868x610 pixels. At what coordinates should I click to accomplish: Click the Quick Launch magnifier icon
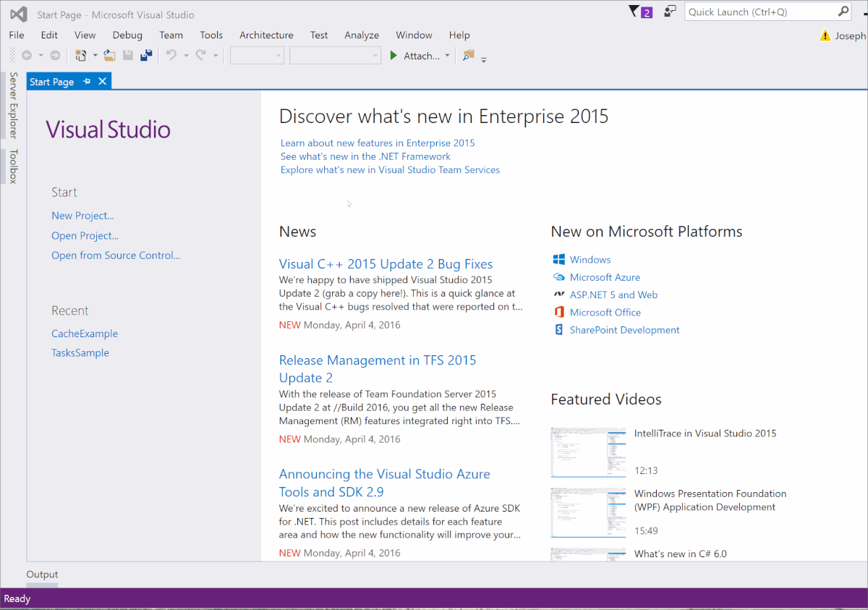click(x=843, y=12)
